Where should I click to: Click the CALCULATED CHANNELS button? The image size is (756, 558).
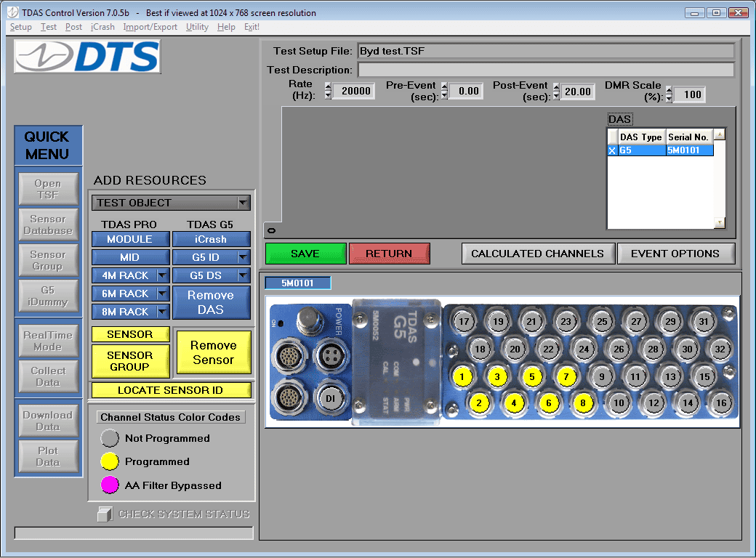[x=537, y=254]
